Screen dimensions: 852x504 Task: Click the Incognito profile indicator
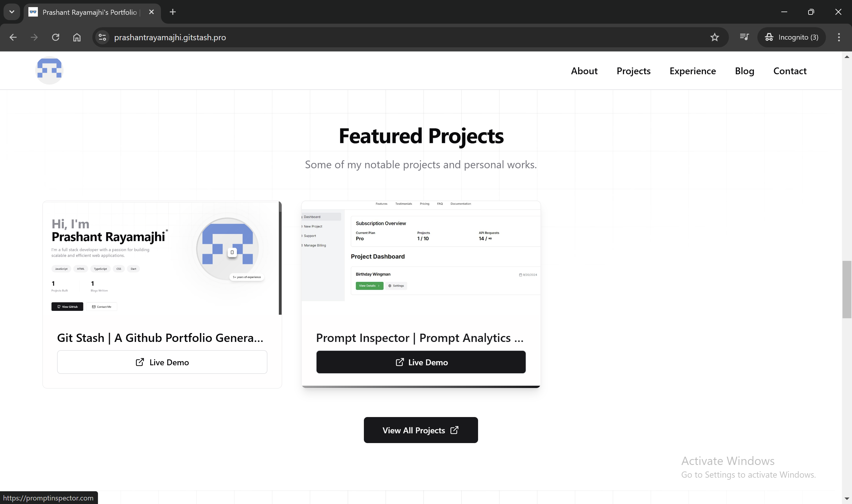click(792, 37)
